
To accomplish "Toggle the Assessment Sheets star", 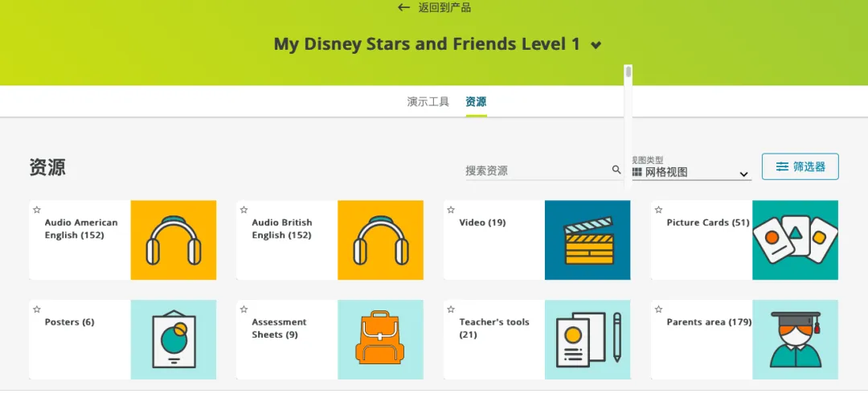I will (244, 310).
